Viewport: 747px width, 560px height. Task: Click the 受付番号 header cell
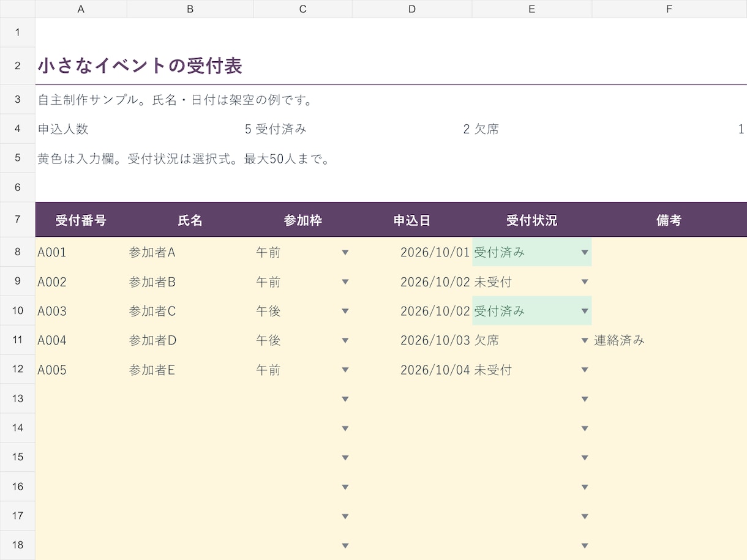coord(81,220)
